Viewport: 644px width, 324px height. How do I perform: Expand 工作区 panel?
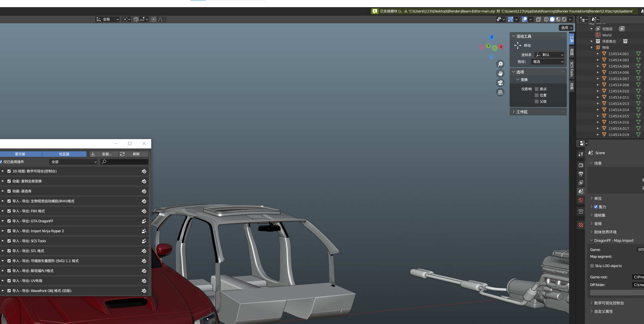point(538,112)
